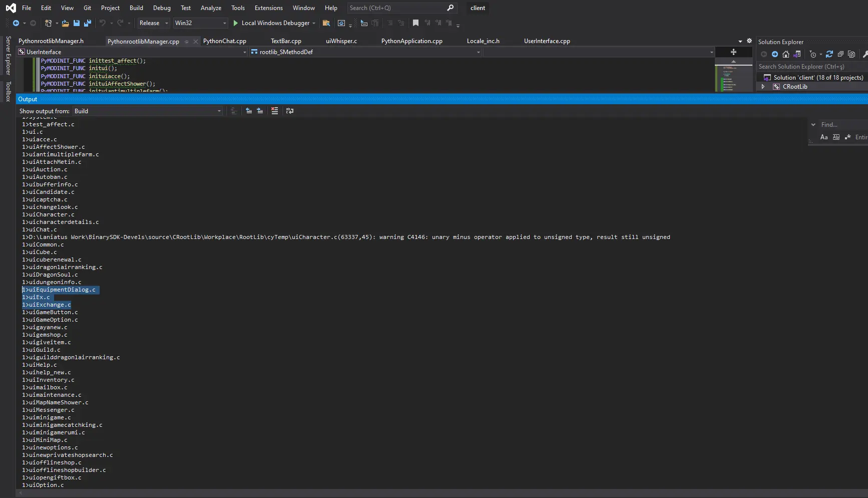
Task: Click the camera snapshot toolbar icon
Action: tap(341, 23)
